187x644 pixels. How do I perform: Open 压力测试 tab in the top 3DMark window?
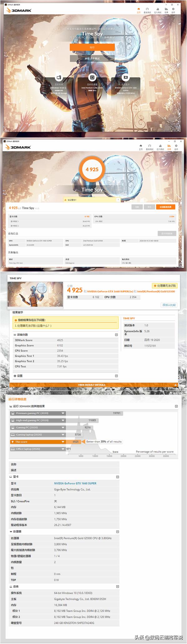[158, 10]
